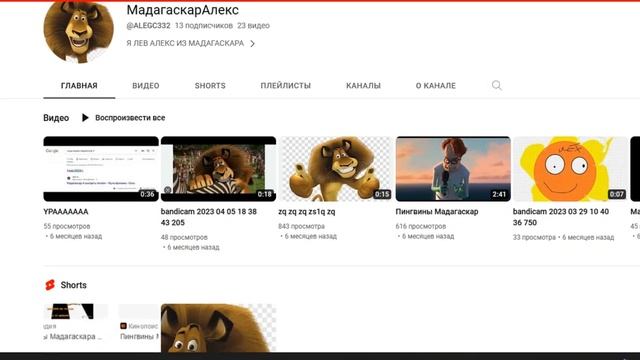Open the Кинопоиск Пингвины Shorts item
This screenshot has height=360, width=640.
pyautogui.click(x=139, y=322)
